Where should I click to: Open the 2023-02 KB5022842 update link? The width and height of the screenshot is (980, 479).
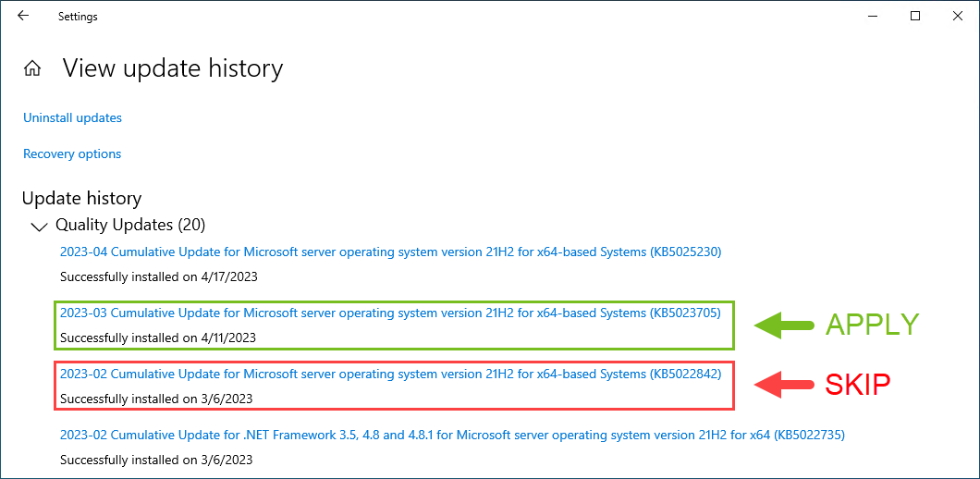pos(391,374)
